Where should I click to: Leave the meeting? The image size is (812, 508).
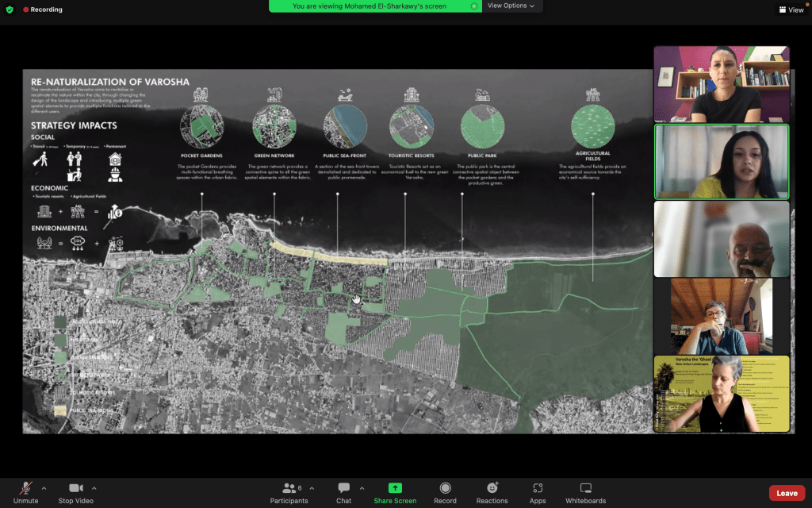click(787, 493)
